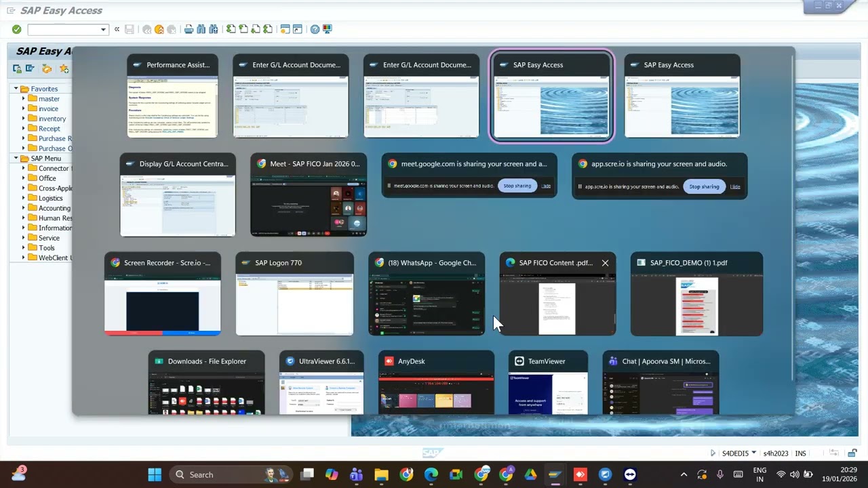This screenshot has height=488, width=868.
Task: Switch to Performance Assistant window
Action: point(172,96)
